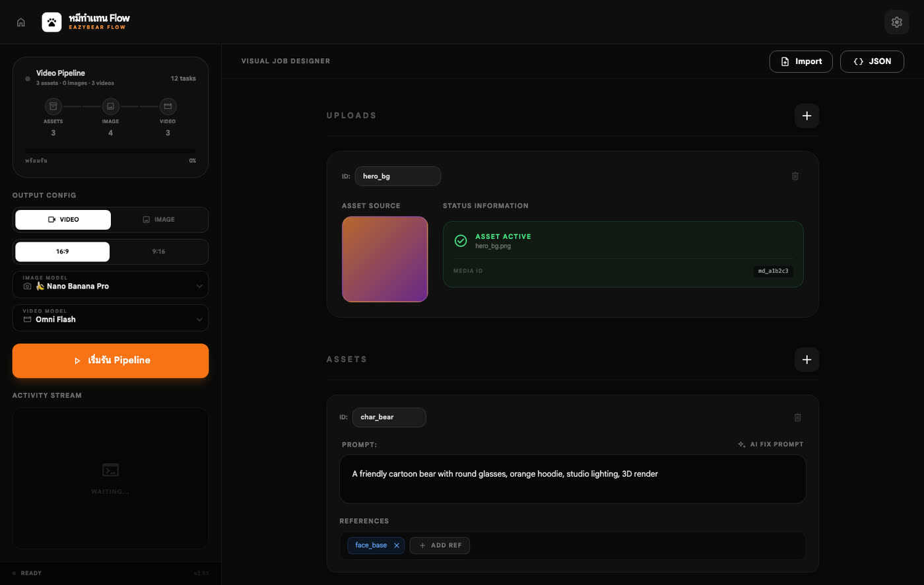Click the Image stage icon in pipeline

[x=110, y=106]
